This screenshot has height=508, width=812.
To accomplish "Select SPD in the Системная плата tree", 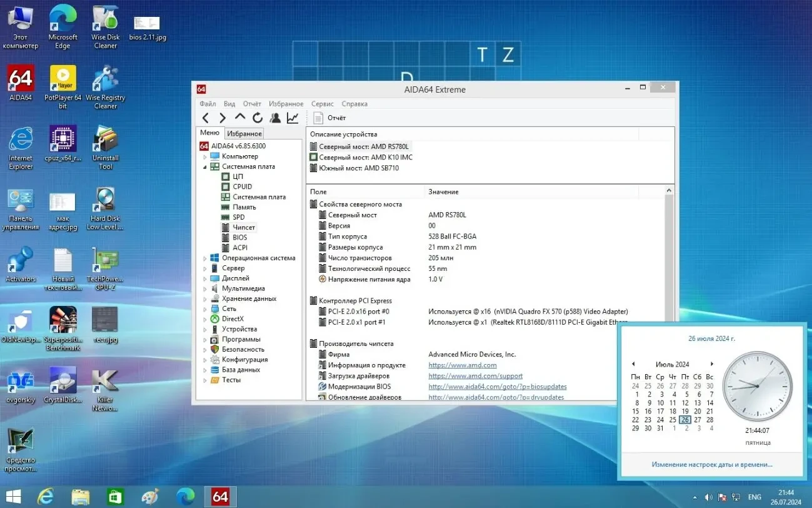I will click(x=238, y=217).
